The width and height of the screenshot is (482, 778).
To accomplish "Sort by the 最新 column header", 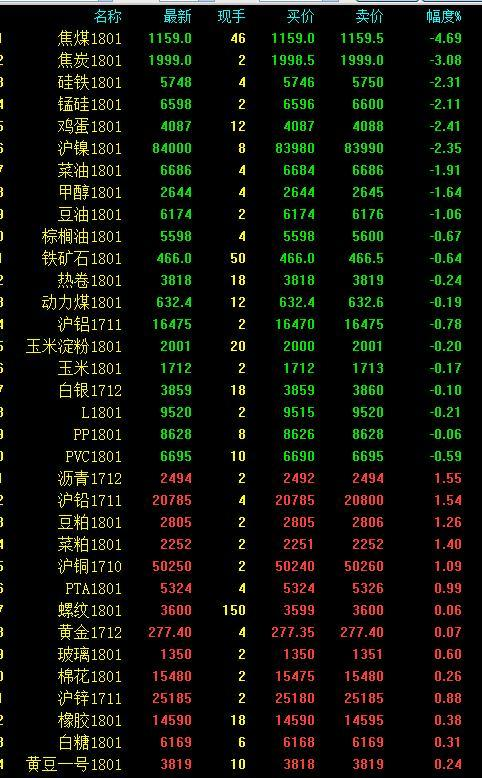I will [177, 16].
